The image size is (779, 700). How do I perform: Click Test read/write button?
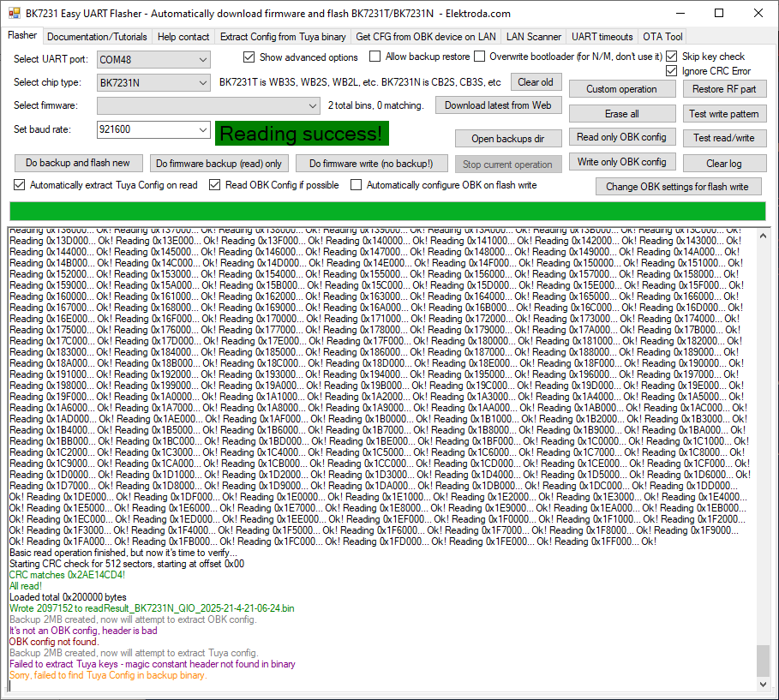(x=724, y=138)
